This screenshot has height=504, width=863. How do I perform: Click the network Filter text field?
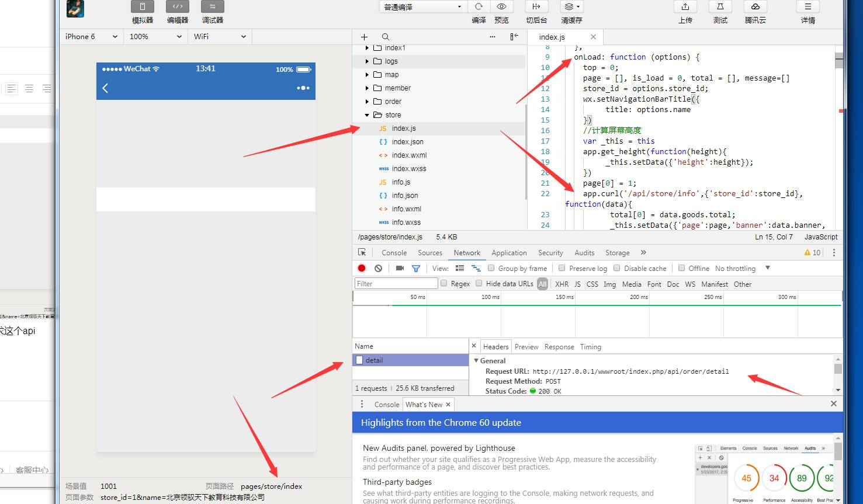pos(396,284)
